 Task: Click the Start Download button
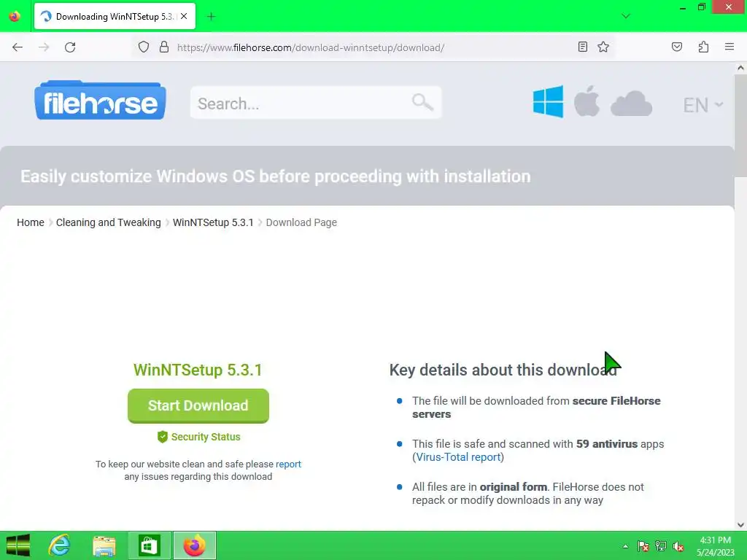point(198,405)
